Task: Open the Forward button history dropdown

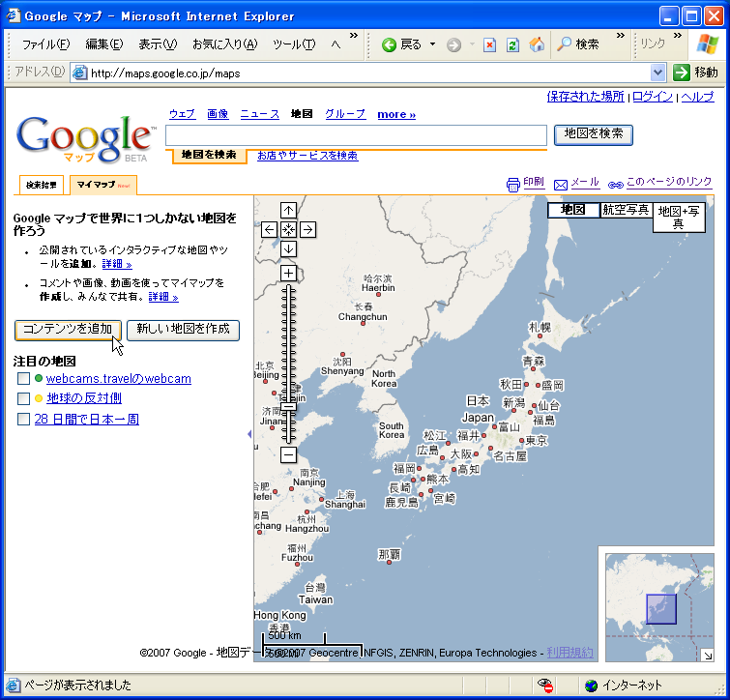Action: (x=472, y=45)
